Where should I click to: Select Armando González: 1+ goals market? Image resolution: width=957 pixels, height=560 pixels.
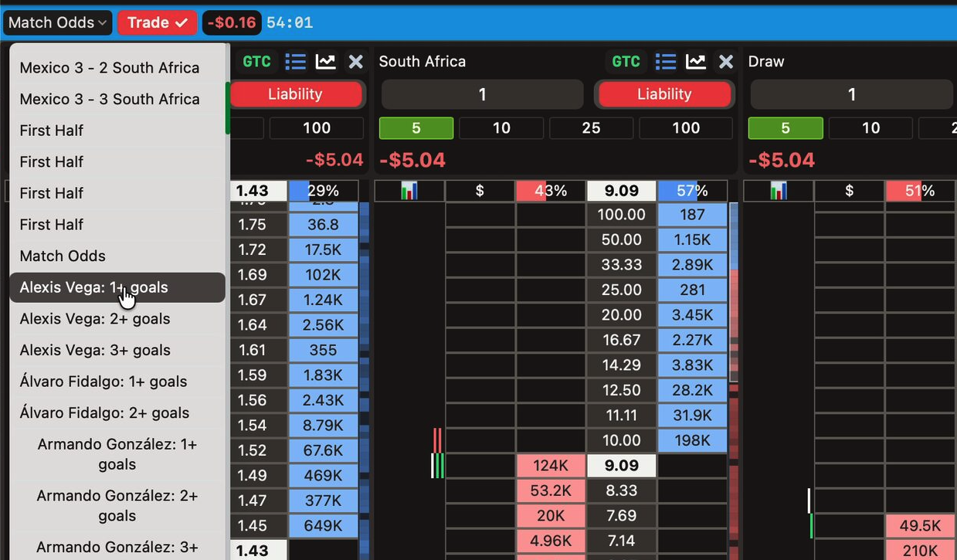[117, 454]
